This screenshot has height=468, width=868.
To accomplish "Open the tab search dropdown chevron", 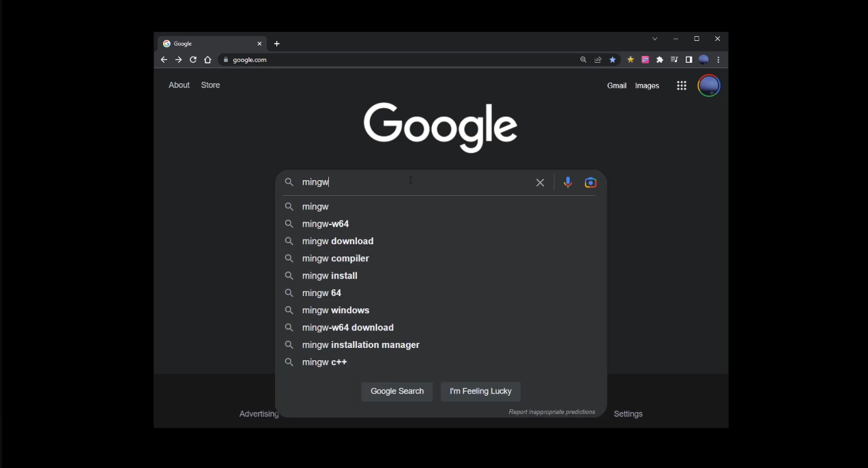I will [x=654, y=39].
